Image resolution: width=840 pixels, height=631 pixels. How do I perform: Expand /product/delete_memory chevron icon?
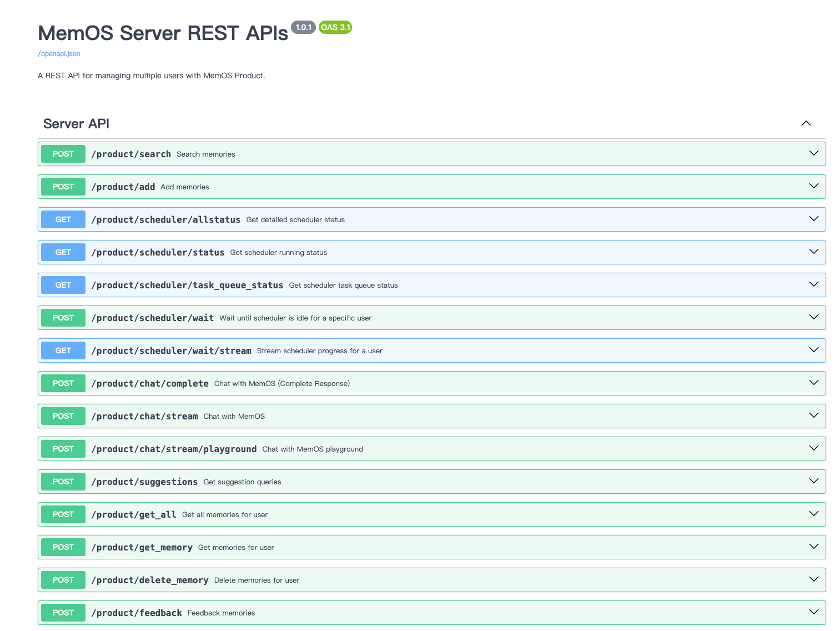[x=813, y=579]
